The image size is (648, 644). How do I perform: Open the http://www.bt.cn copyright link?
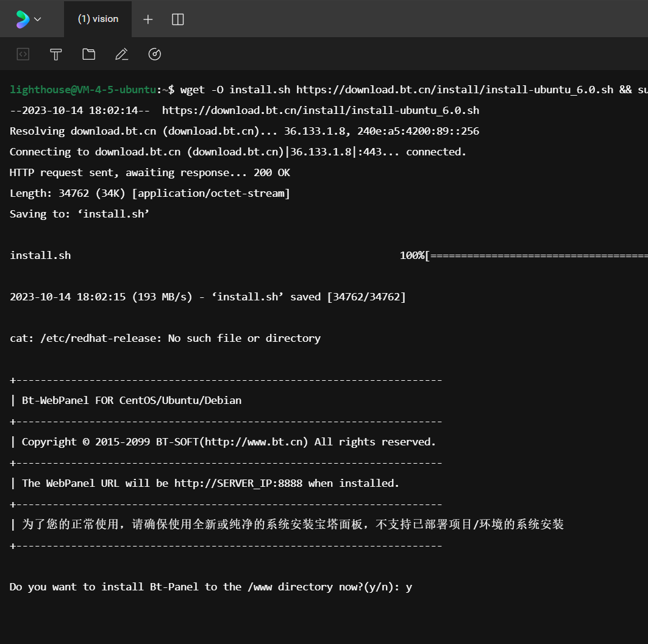[x=256, y=442]
